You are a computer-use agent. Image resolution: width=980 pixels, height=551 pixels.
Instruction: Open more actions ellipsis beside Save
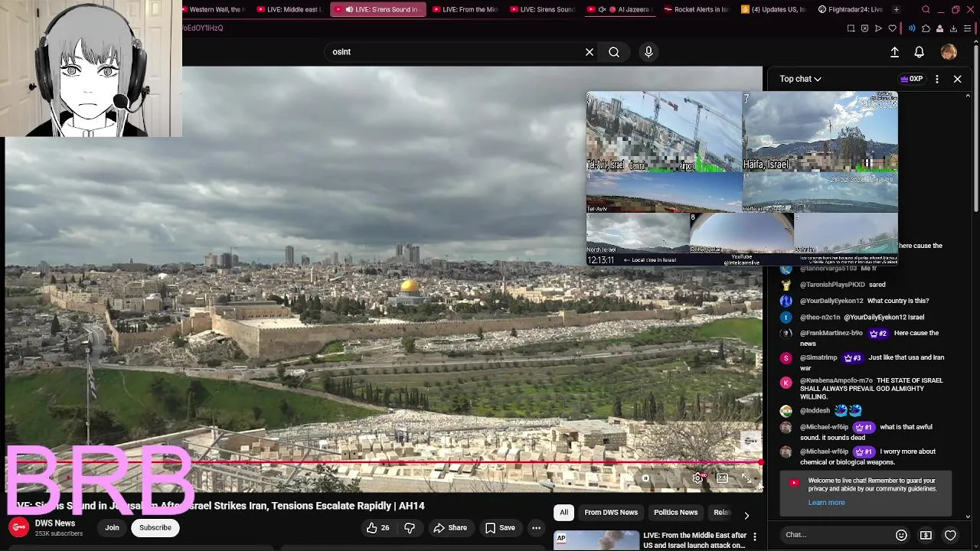[537, 527]
